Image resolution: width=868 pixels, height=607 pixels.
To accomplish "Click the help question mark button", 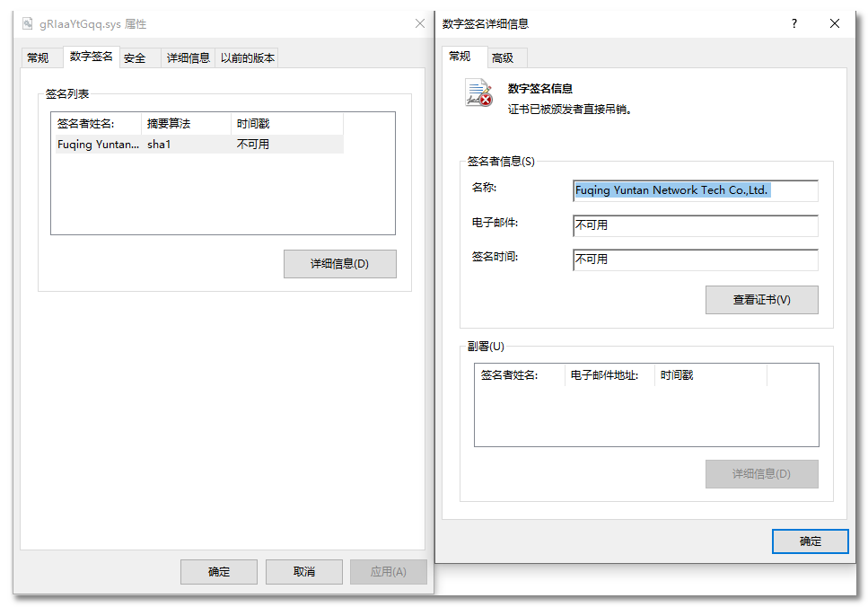I will tap(793, 24).
